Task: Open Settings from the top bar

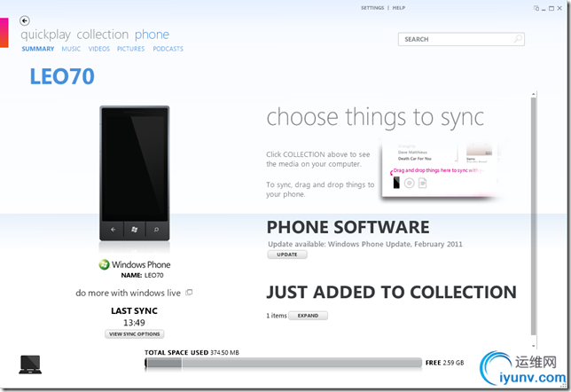Action: (372, 8)
